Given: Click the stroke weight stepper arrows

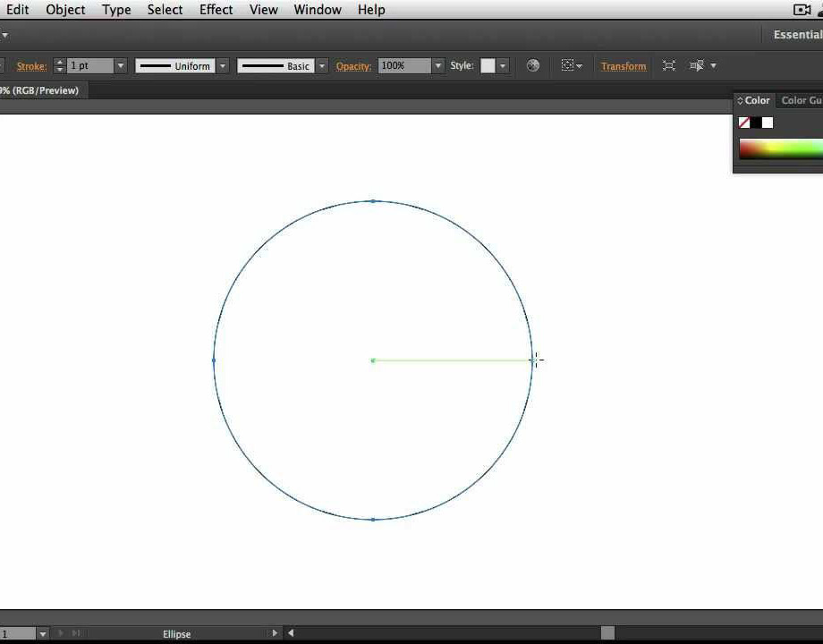Looking at the screenshot, I should [60, 65].
